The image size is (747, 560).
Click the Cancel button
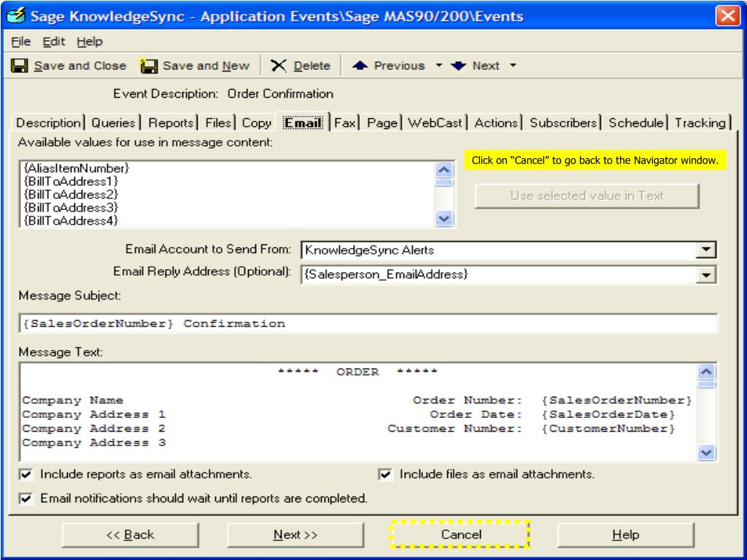(x=460, y=534)
